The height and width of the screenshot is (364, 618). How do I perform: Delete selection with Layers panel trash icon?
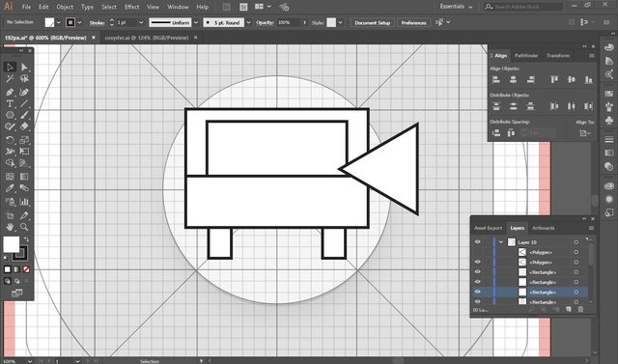pos(580,310)
